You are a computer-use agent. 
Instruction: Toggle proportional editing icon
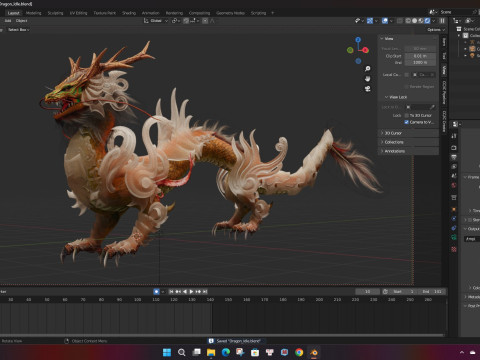[205, 21]
